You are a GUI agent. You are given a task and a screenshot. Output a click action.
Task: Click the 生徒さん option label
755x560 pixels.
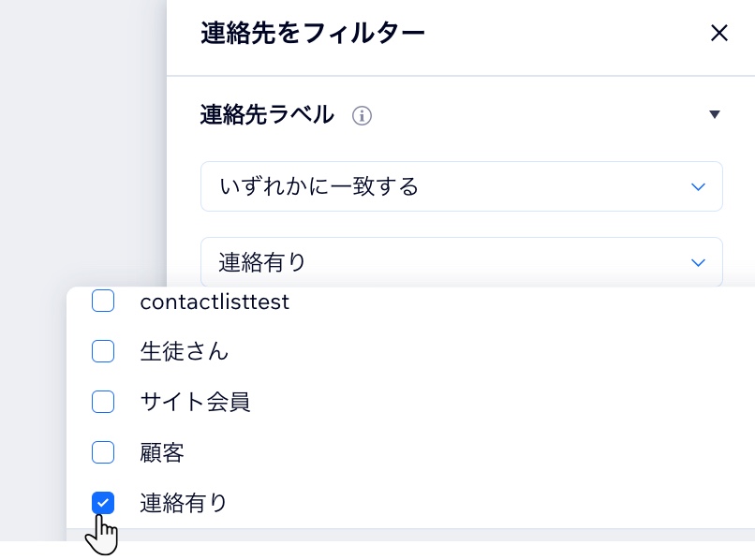[185, 351]
